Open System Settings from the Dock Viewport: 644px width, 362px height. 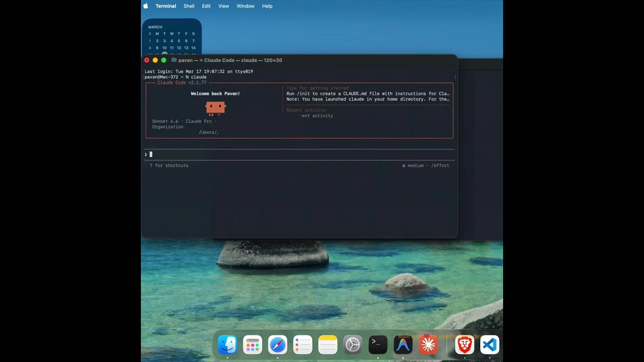(353, 345)
